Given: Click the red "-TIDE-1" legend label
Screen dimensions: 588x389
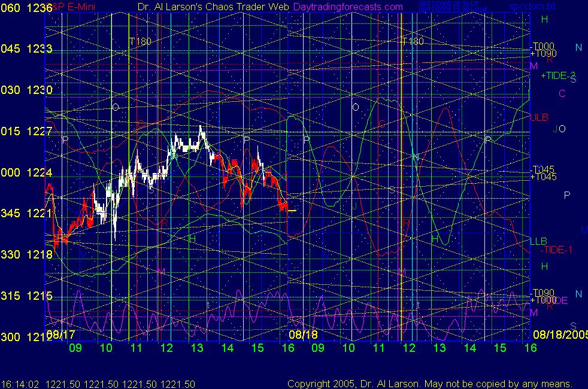Looking at the screenshot, I should pyautogui.click(x=556, y=250).
